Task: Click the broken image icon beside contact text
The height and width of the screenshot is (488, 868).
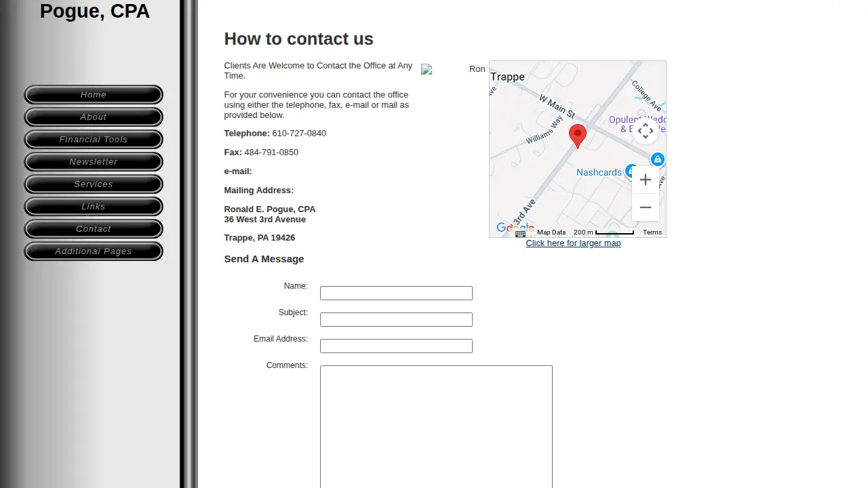Action: click(x=427, y=69)
